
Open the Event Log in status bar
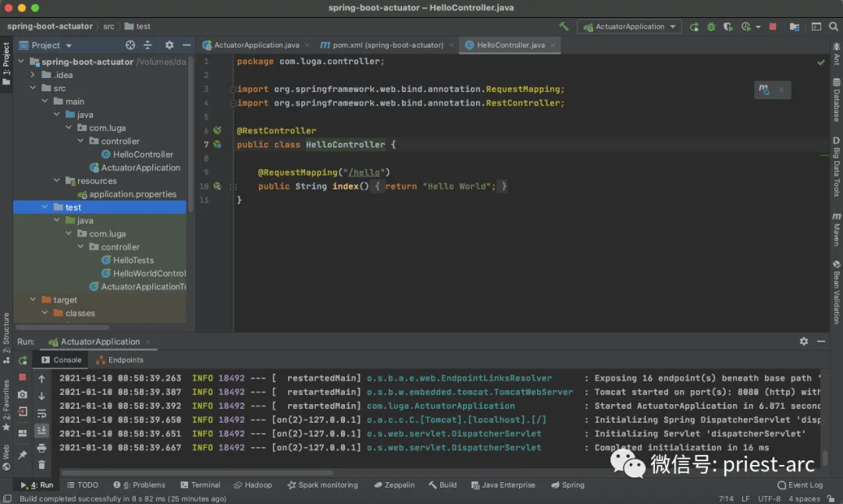pyautogui.click(x=799, y=484)
